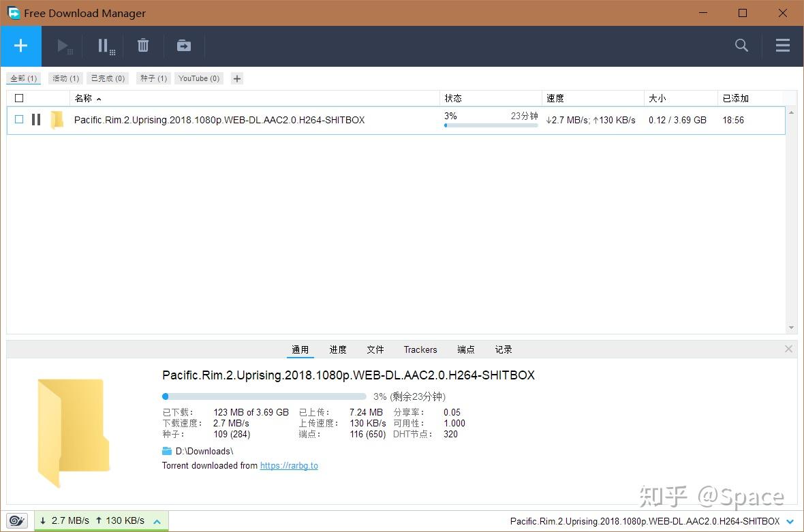This screenshot has width=804, height=532.
Task: Resume the selected download
Action: point(63,46)
